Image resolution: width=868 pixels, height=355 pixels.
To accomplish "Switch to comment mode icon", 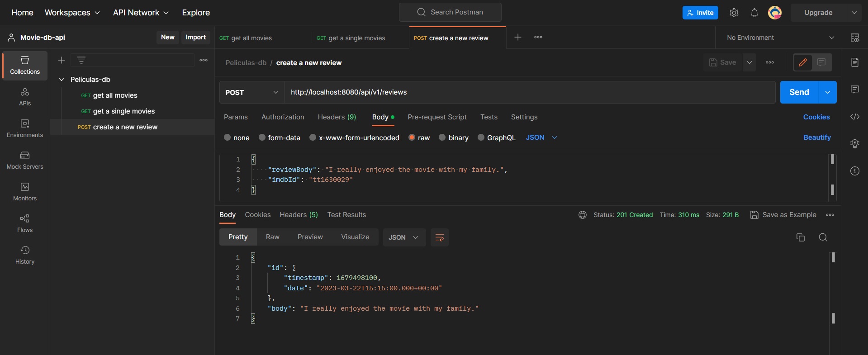I will tap(822, 62).
